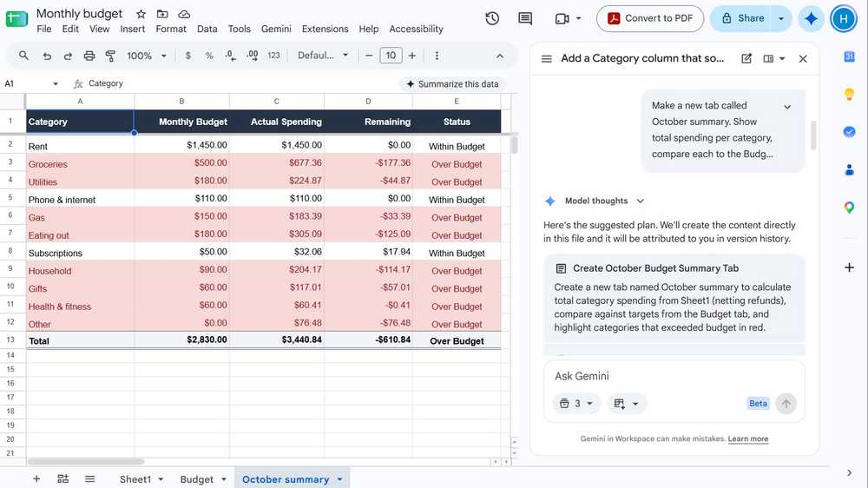Open Name box dropdown
This screenshot has height=488, width=868.
coord(56,83)
